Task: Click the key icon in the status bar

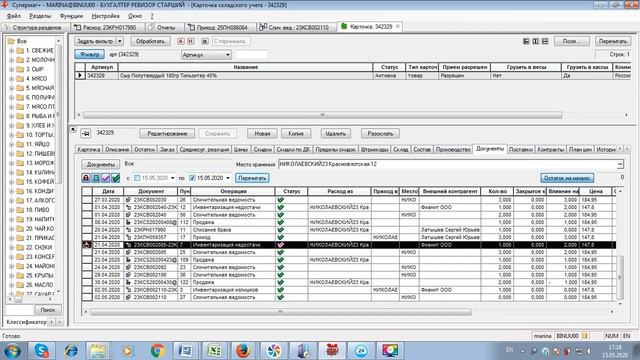Action: pyautogui.click(x=585, y=336)
